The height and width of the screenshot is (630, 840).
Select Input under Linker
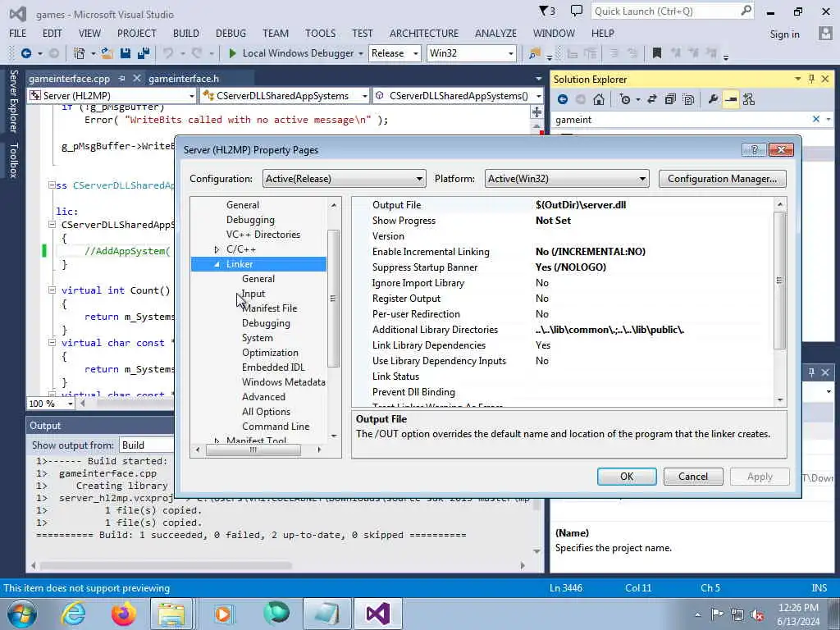253,294
